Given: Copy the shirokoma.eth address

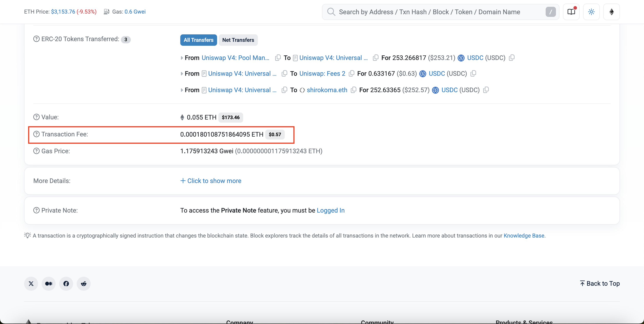Looking at the screenshot, I should [354, 90].
